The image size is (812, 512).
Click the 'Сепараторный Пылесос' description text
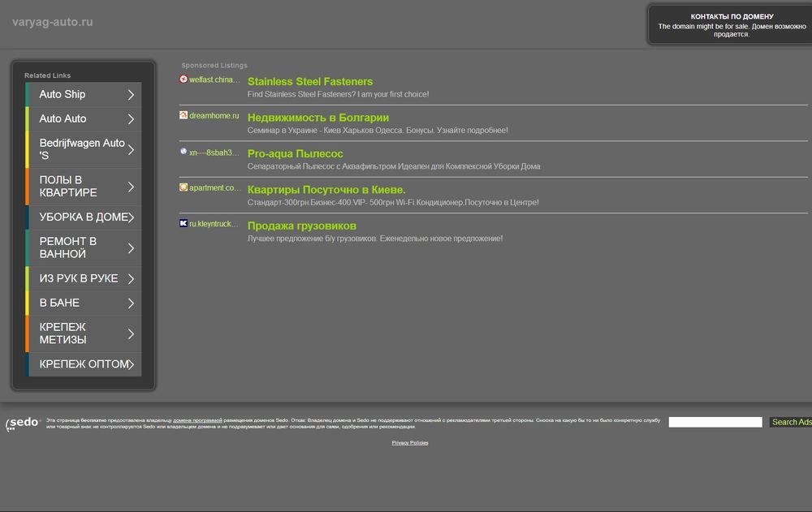pyautogui.click(x=394, y=166)
